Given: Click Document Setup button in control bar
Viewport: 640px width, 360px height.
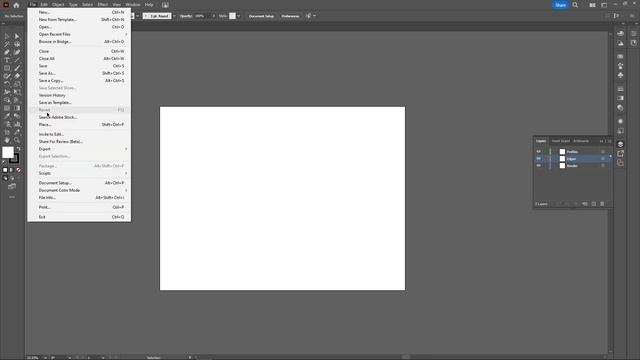Looking at the screenshot, I should coord(261,16).
